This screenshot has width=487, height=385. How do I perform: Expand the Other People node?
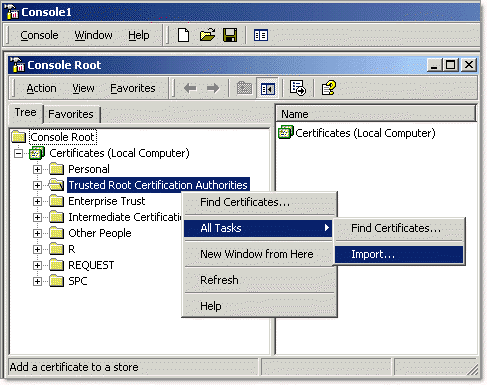37,233
